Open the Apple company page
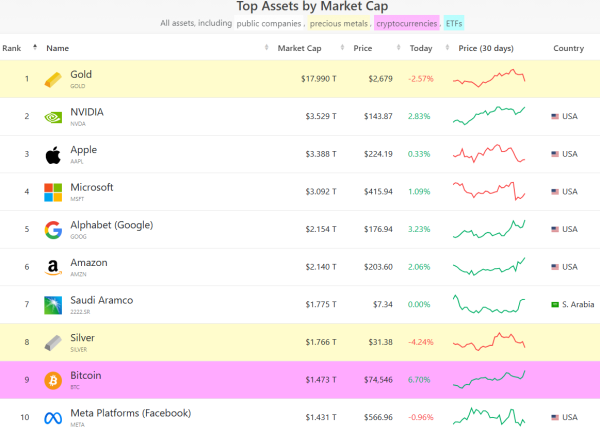 pos(83,150)
